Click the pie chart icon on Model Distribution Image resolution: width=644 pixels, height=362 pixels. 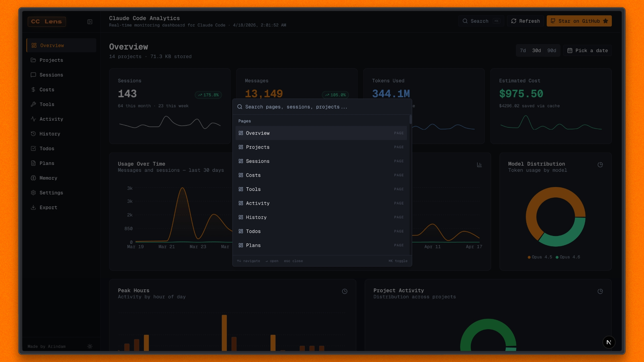point(600,165)
